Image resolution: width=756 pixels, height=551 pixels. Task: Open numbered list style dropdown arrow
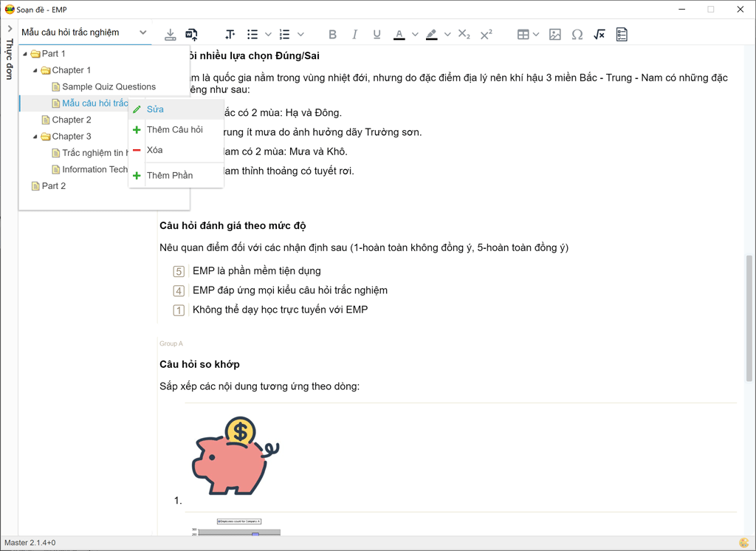click(x=301, y=34)
